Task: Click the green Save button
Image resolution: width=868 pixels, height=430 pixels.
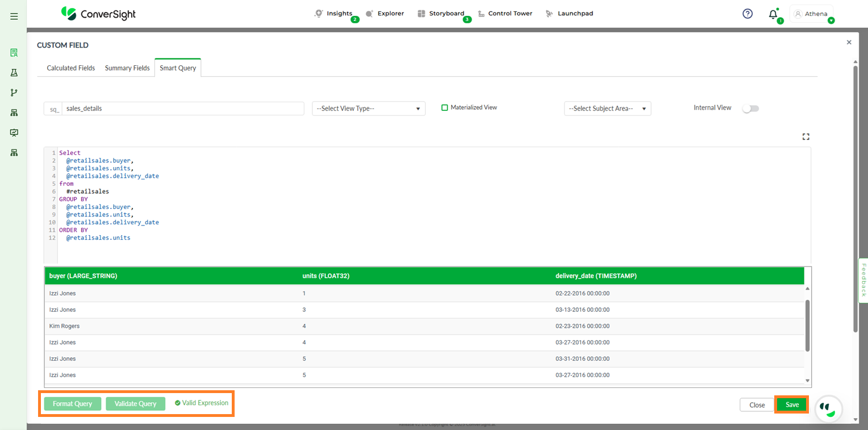Action: coord(792,404)
